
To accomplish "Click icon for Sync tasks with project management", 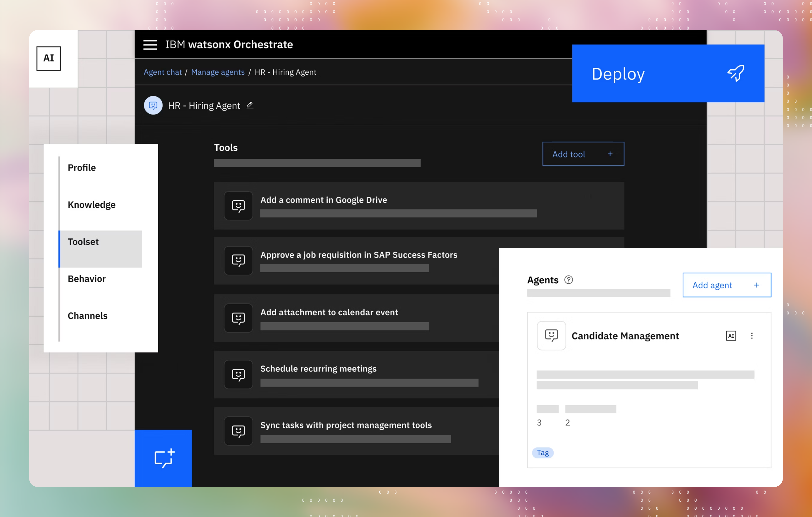I will coord(238,431).
